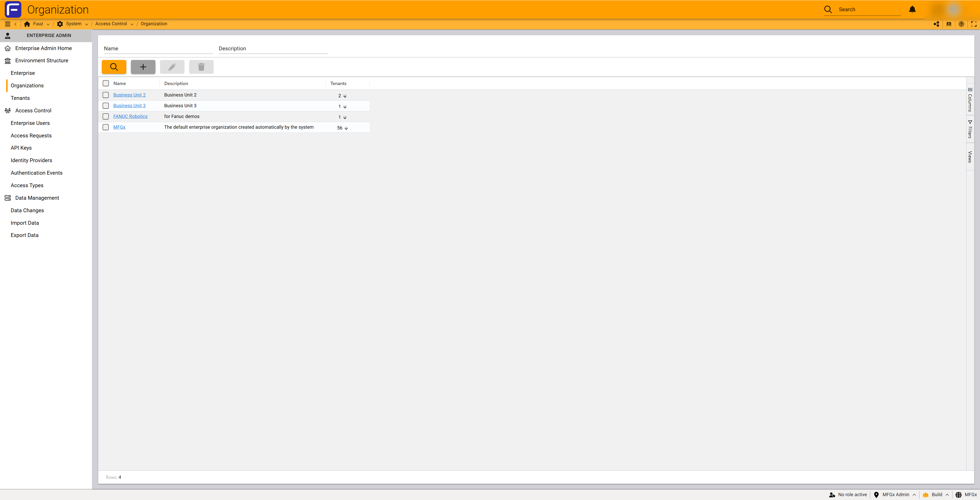Open Export Data in the sidebar
The image size is (980, 500).
tap(24, 235)
